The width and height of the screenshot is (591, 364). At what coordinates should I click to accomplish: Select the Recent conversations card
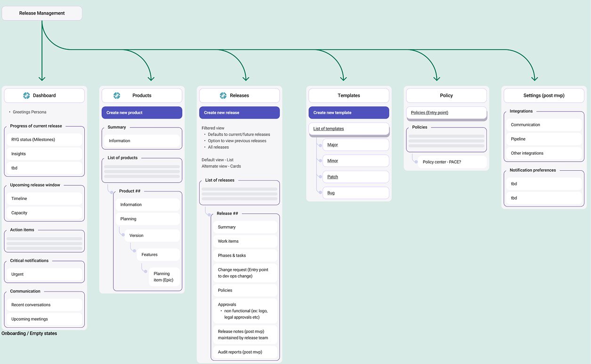coord(45,305)
